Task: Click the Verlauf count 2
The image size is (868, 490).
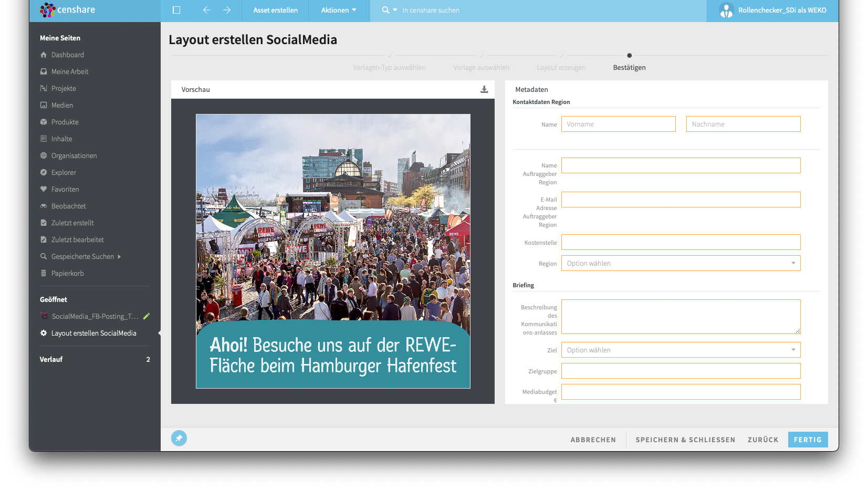Action: [x=148, y=359]
